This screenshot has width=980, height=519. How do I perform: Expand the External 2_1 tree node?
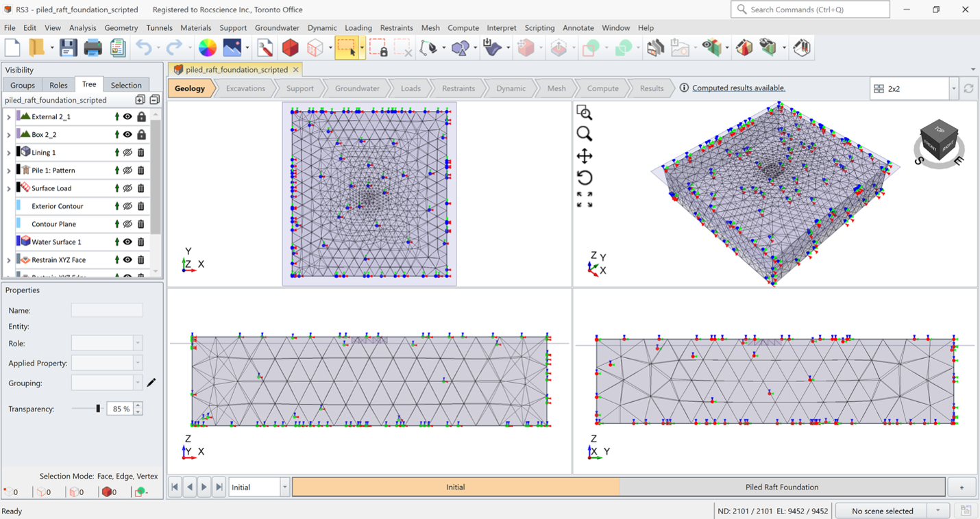[9, 117]
